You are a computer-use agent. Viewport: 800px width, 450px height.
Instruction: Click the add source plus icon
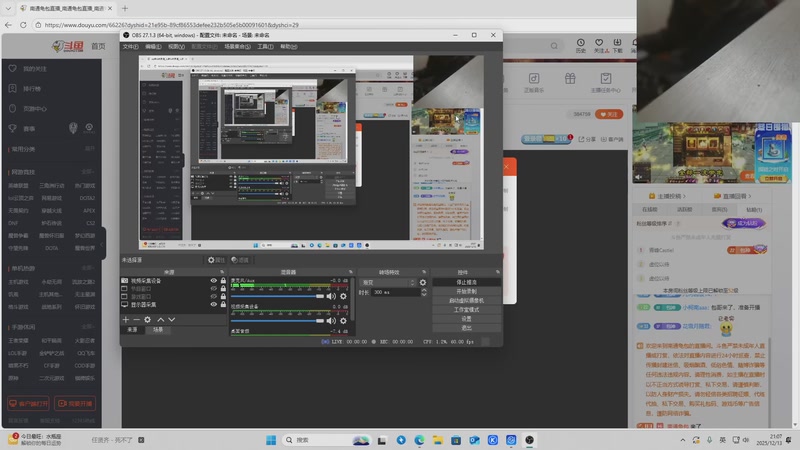[125, 319]
